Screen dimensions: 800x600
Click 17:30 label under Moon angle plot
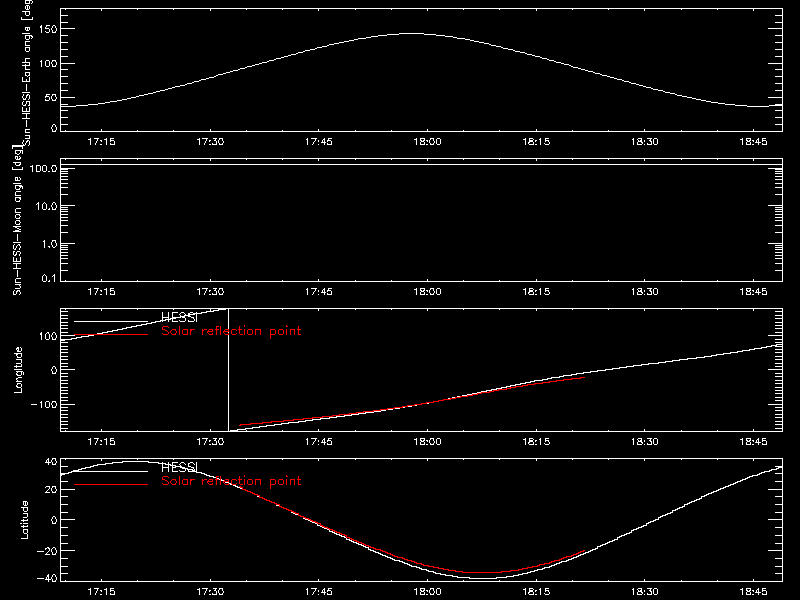(210, 292)
